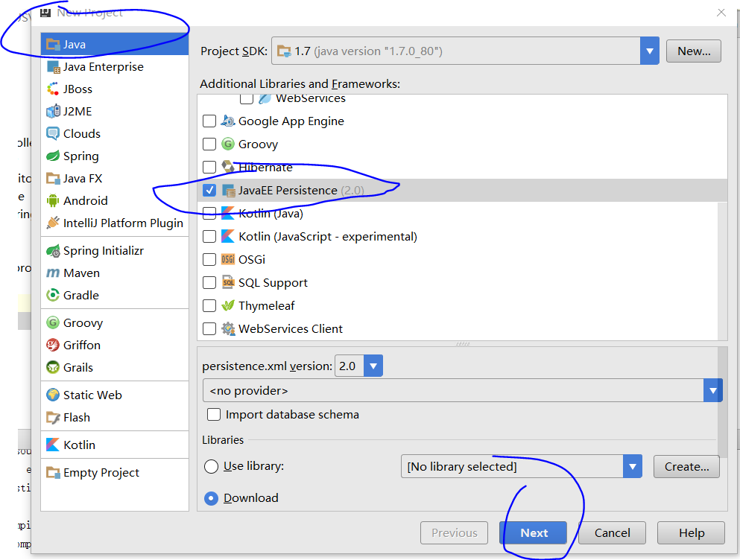This screenshot has height=560, width=740.
Task: Click the Next button
Action: click(534, 532)
